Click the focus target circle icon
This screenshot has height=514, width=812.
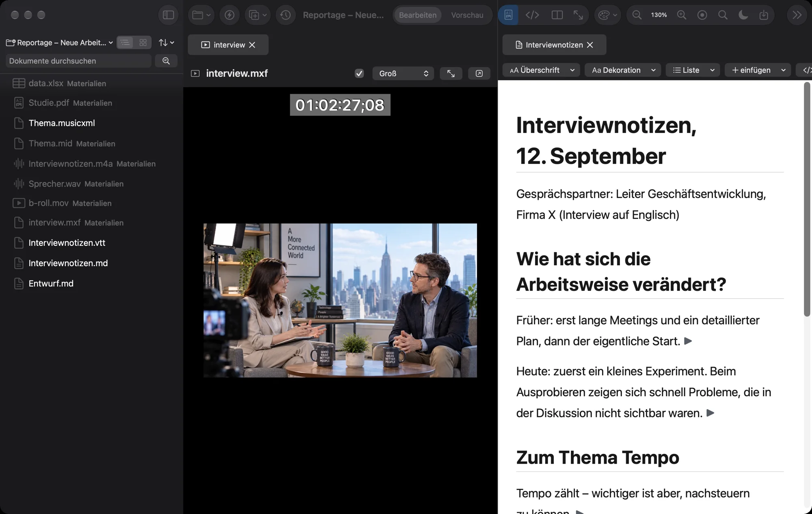(702, 15)
